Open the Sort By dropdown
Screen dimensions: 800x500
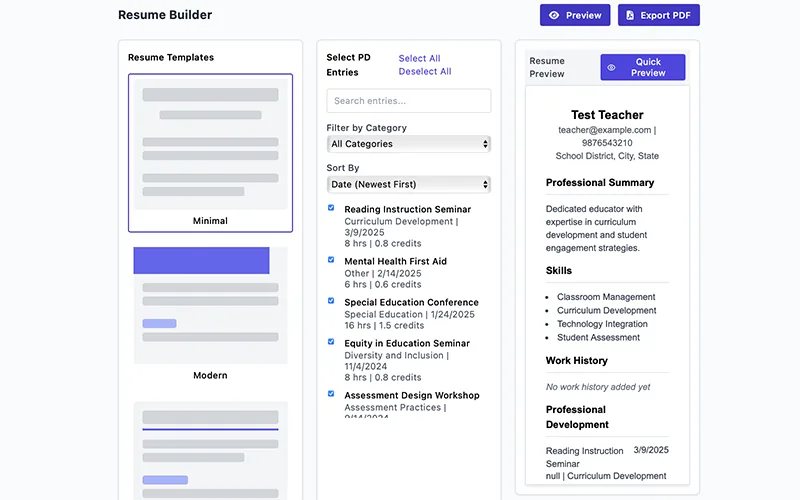pos(409,184)
